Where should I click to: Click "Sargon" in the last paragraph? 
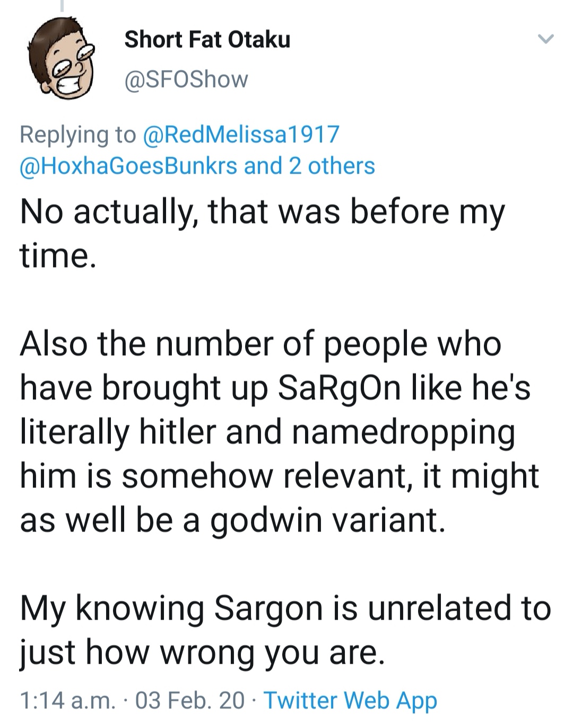(x=269, y=608)
